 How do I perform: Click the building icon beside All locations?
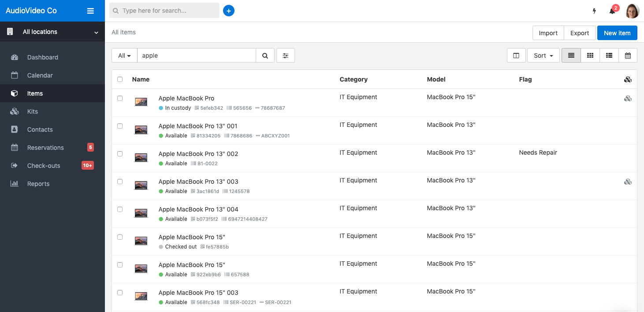point(10,32)
